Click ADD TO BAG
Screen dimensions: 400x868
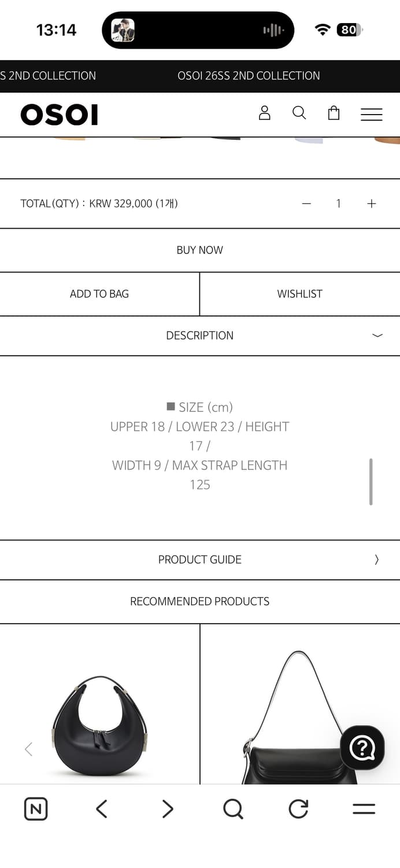pos(99,294)
